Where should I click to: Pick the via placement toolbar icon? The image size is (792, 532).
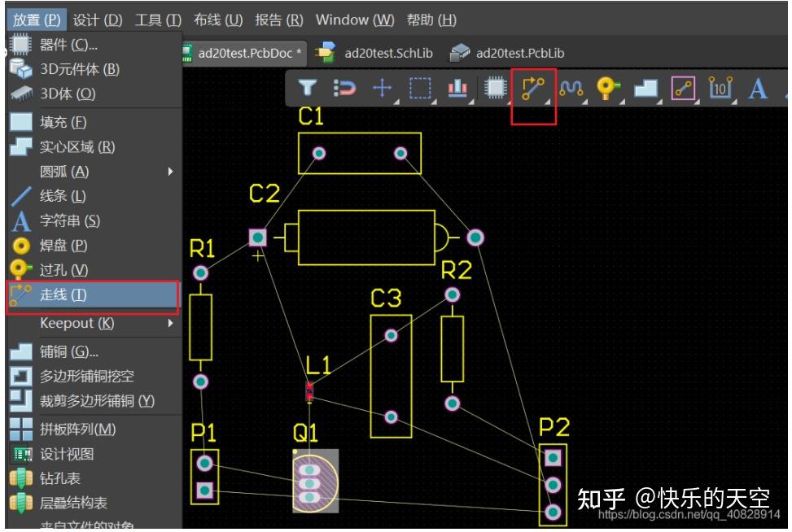[x=607, y=88]
